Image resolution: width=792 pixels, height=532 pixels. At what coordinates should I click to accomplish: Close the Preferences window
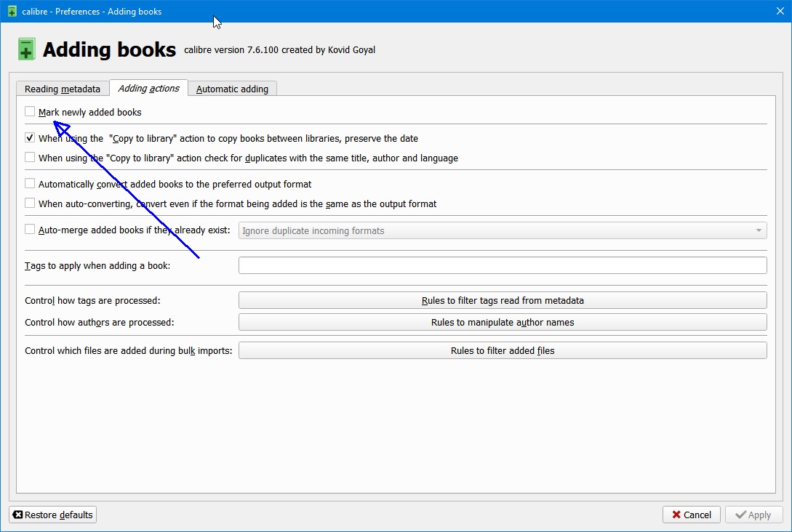coord(780,11)
